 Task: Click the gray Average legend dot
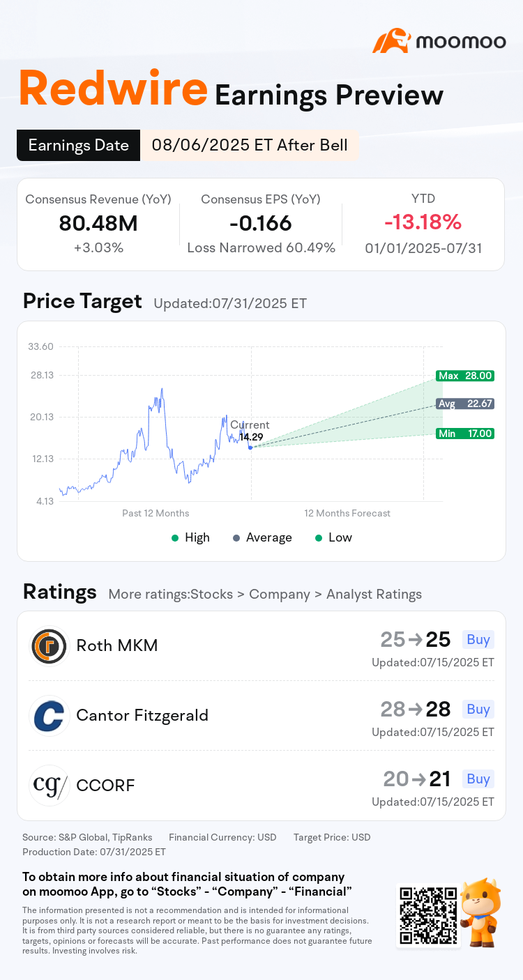[236, 537]
